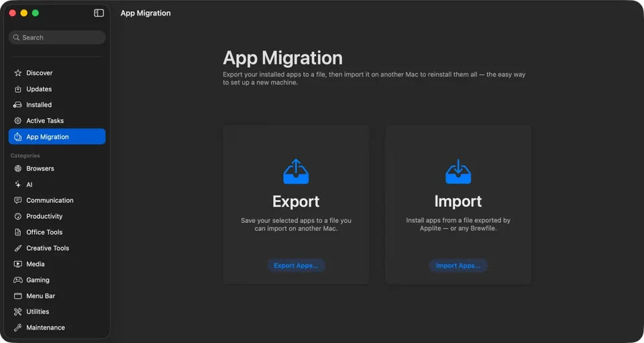Click the "Export your installed apps" subtitle text
Image resolution: width=644 pixels, height=343 pixels.
click(x=374, y=79)
